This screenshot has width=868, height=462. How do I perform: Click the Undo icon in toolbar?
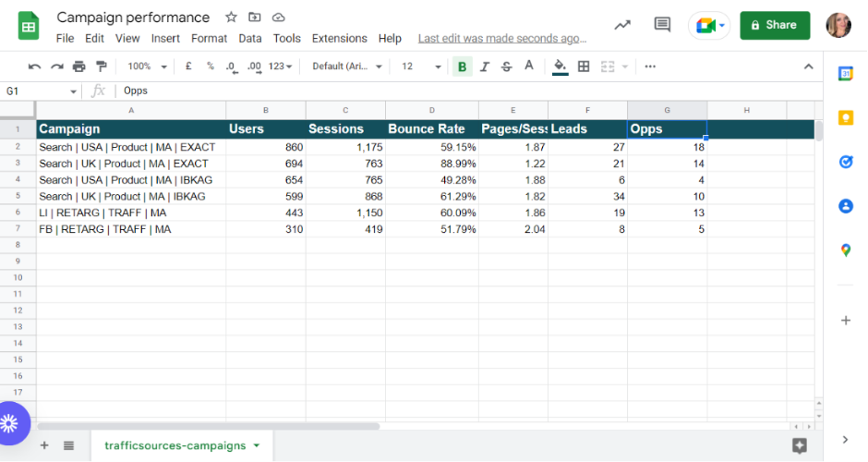pyautogui.click(x=34, y=67)
